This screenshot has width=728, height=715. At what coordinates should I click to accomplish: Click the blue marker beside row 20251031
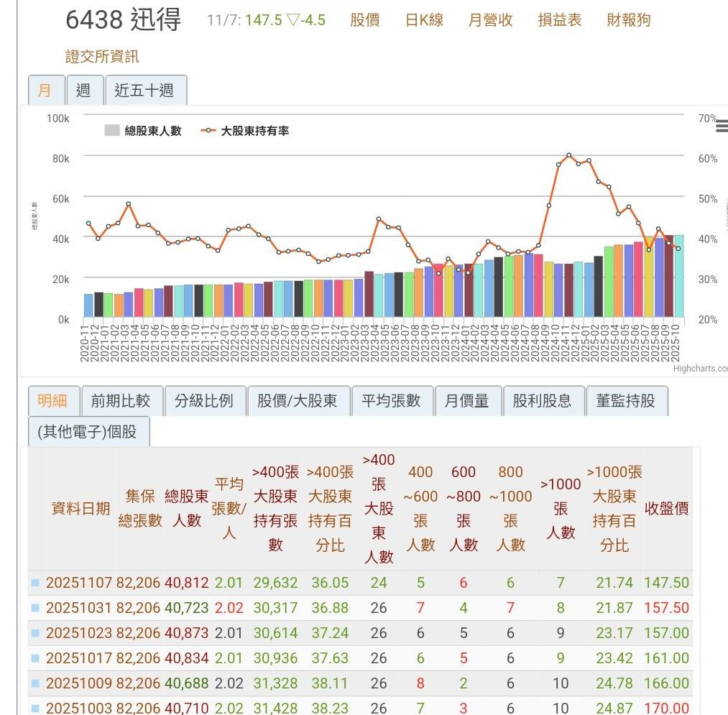click(35, 607)
